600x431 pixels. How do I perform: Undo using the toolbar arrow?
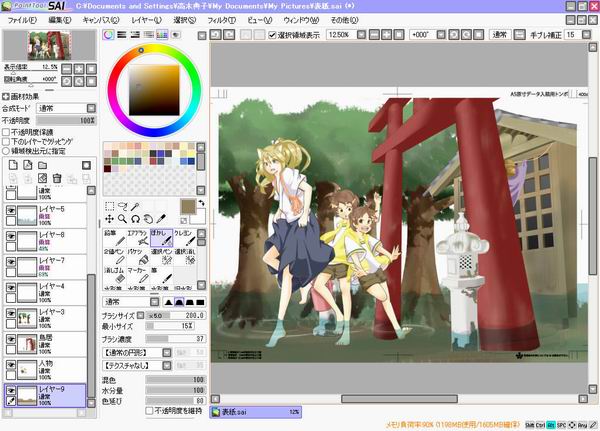click(x=215, y=35)
